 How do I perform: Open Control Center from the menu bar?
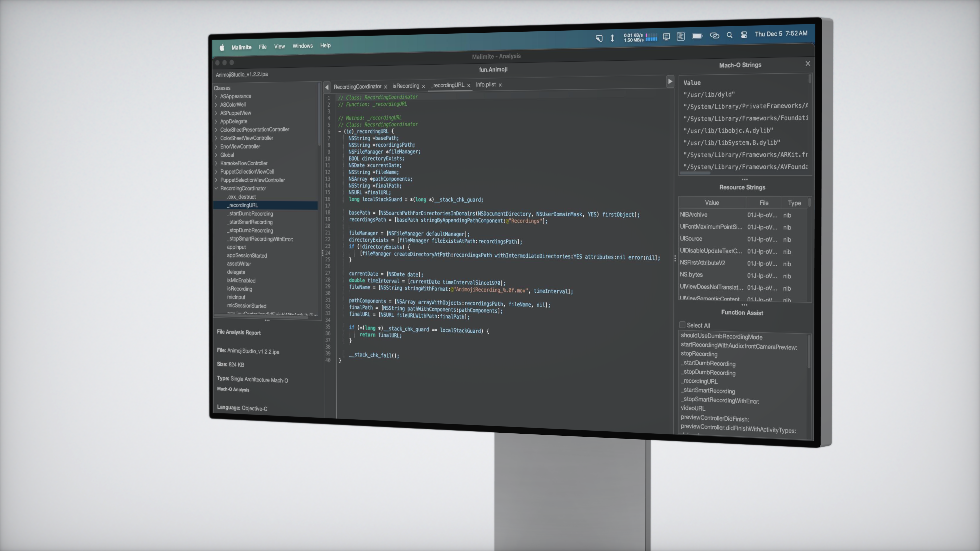click(744, 35)
